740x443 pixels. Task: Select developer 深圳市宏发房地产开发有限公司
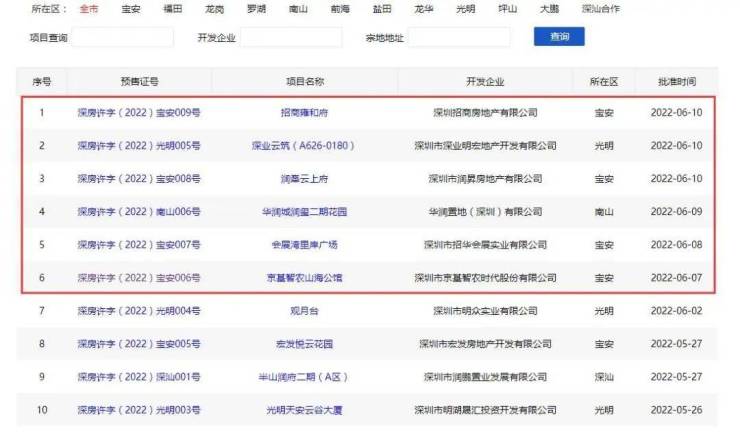(x=485, y=344)
